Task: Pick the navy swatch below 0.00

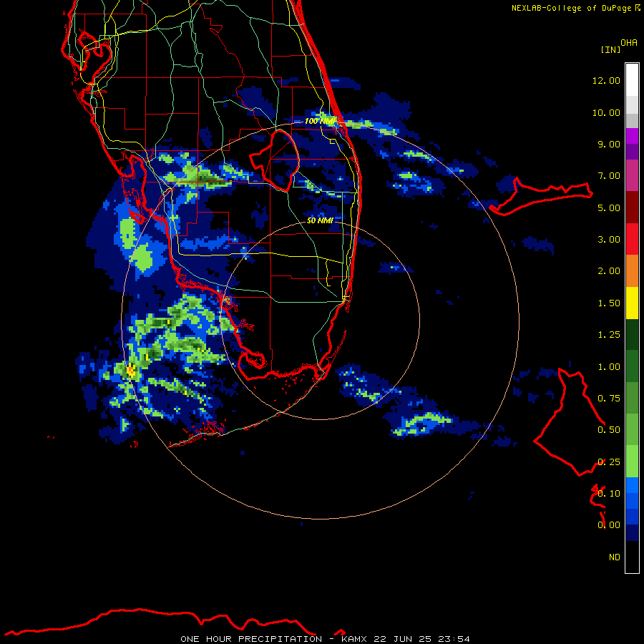Action: (632, 533)
